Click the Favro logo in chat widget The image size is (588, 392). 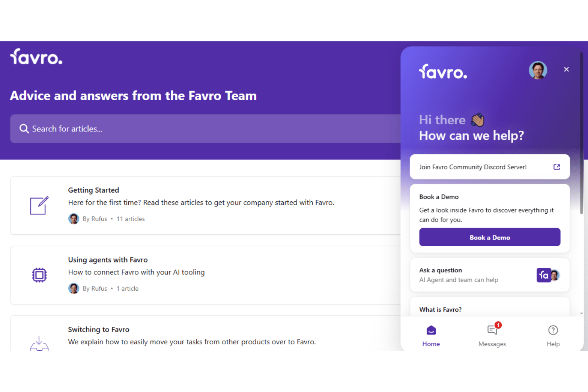[x=443, y=71]
